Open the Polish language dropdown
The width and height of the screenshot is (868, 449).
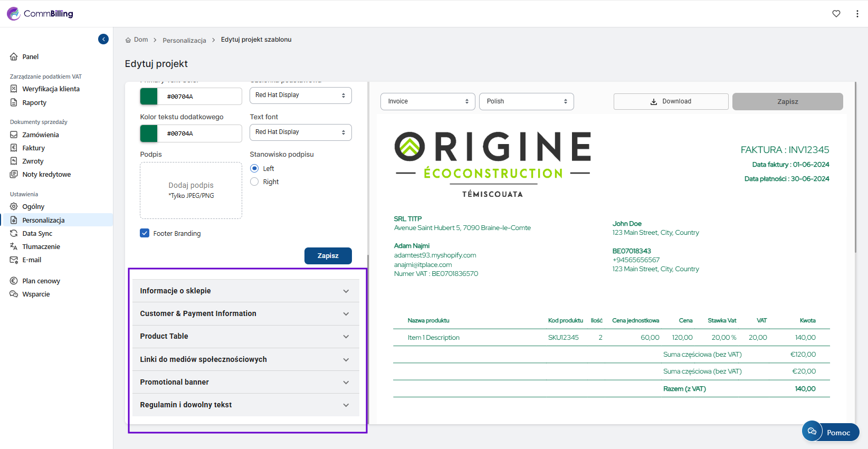coord(526,101)
